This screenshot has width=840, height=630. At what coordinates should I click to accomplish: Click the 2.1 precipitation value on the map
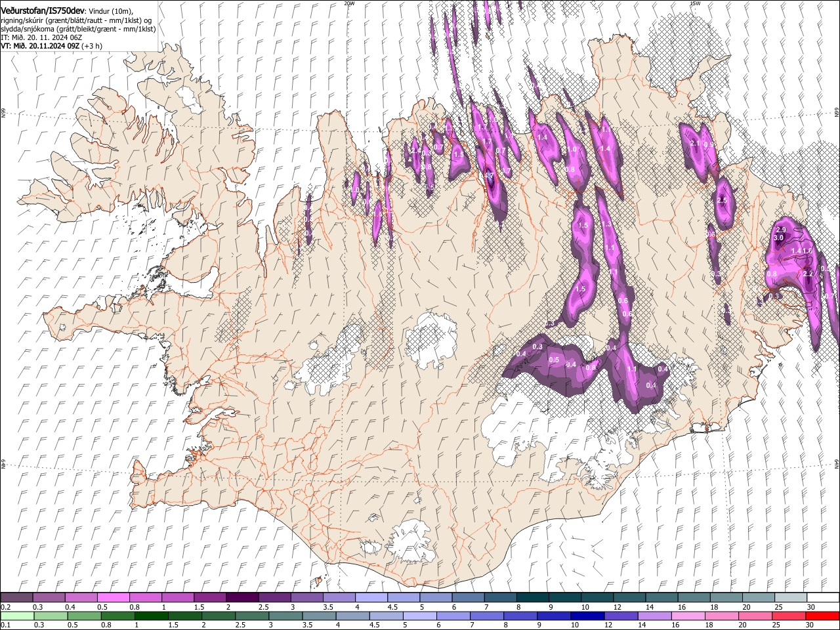(696, 143)
